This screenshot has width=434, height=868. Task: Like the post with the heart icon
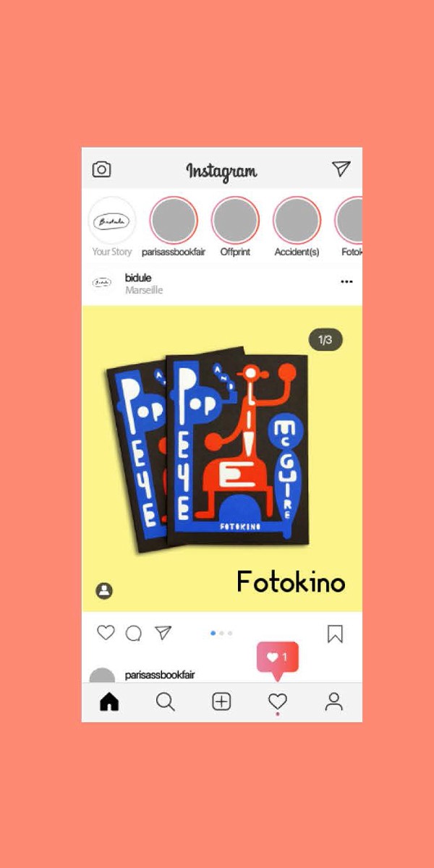click(x=106, y=633)
